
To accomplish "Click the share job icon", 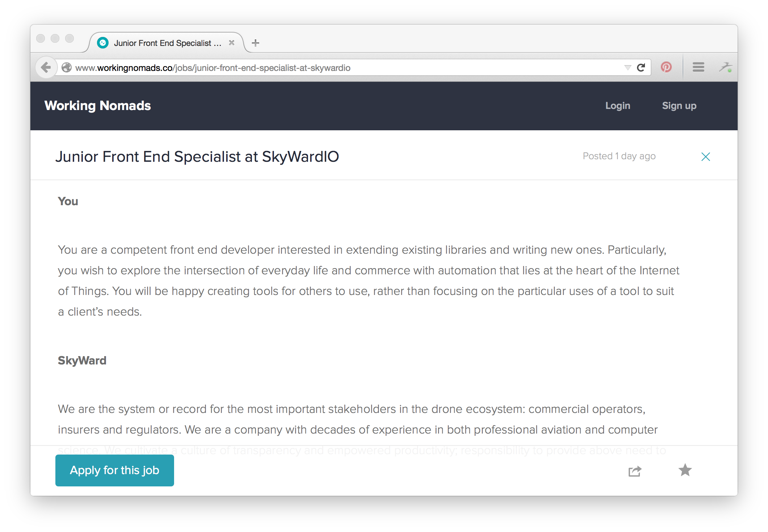I will tap(635, 471).
